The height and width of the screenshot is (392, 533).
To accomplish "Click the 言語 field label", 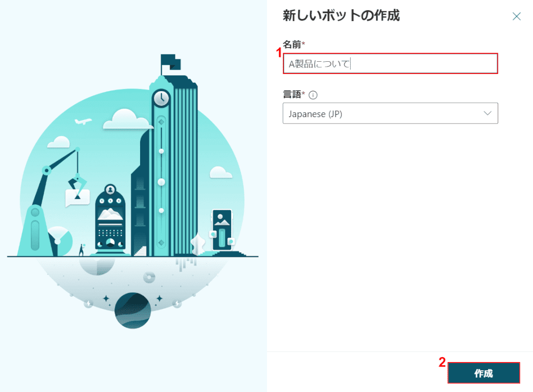I will pos(292,95).
